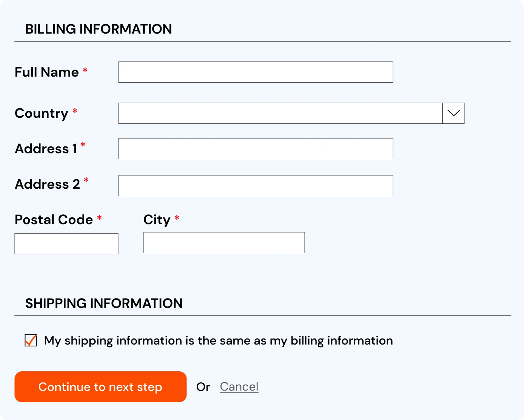The height and width of the screenshot is (420, 524).
Task: Click into the Address 1 input box
Action: pos(256,149)
